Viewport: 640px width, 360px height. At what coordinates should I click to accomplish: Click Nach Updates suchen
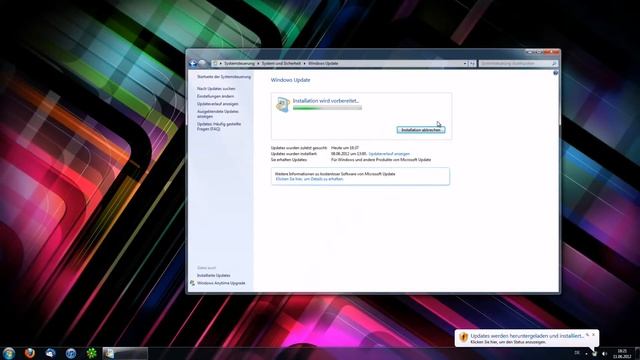(216, 89)
